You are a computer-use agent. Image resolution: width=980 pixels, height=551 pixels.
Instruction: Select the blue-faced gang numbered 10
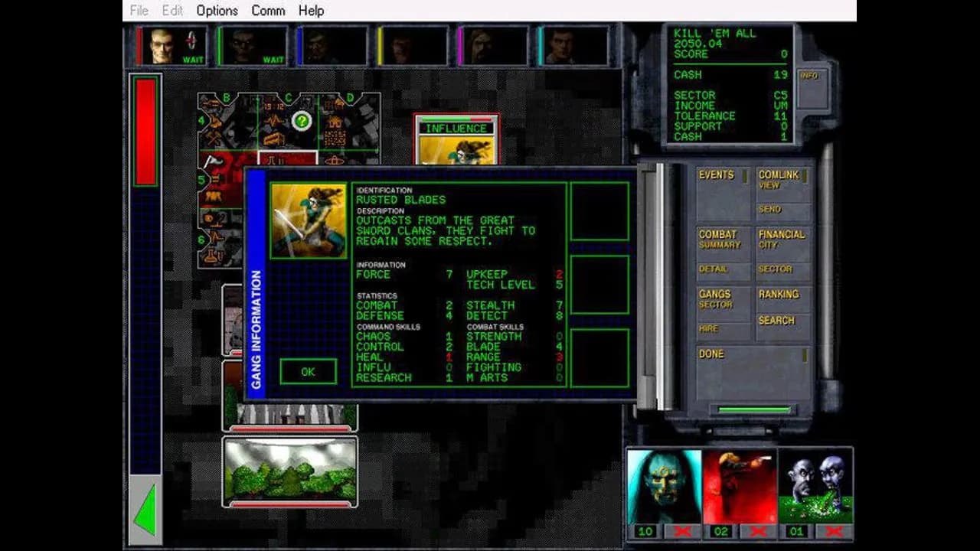click(x=664, y=486)
